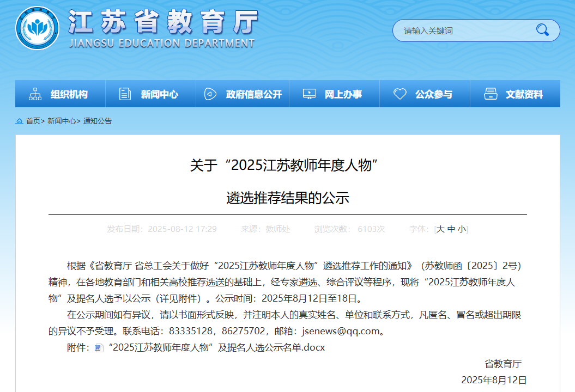
Task: Click the home icon in breadcrumb
Action: coord(20,121)
